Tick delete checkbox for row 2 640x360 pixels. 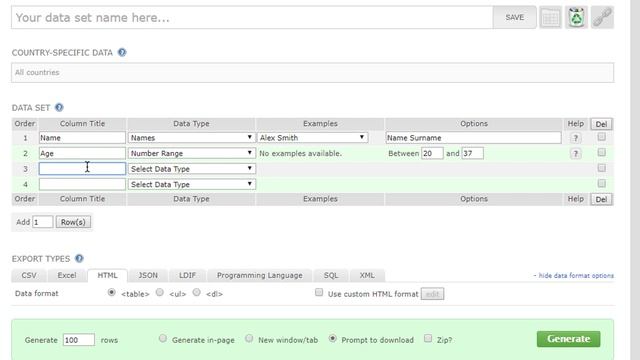pos(601,152)
